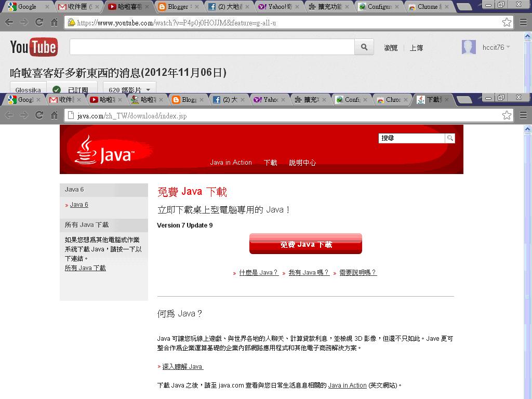Click the red 免費 Java 下載 button
This screenshot has width=532, height=399.
pos(305,244)
